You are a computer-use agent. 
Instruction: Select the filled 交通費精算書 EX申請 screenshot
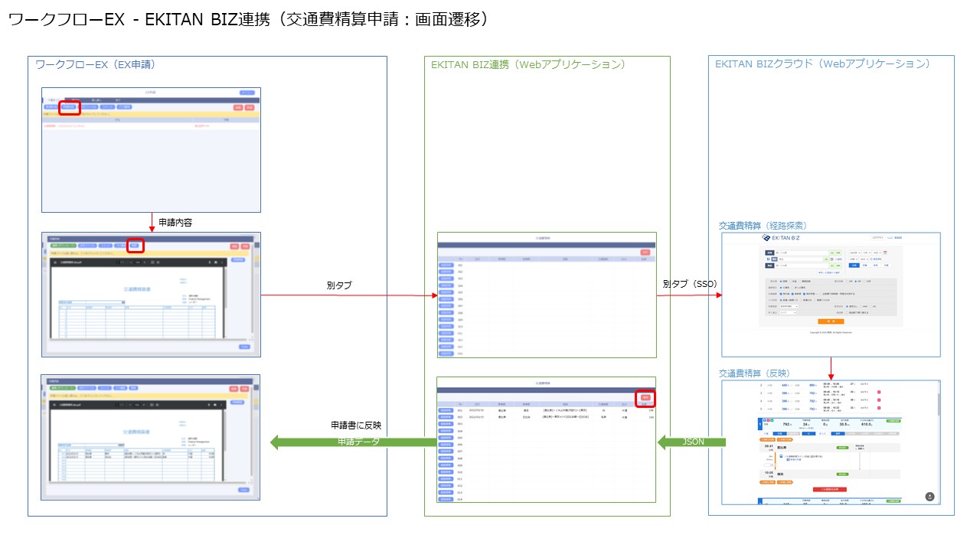point(151,437)
